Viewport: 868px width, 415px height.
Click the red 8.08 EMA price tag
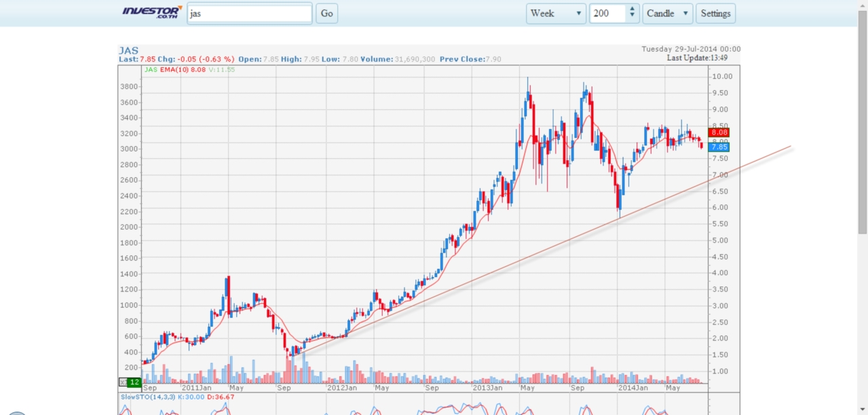coord(719,133)
